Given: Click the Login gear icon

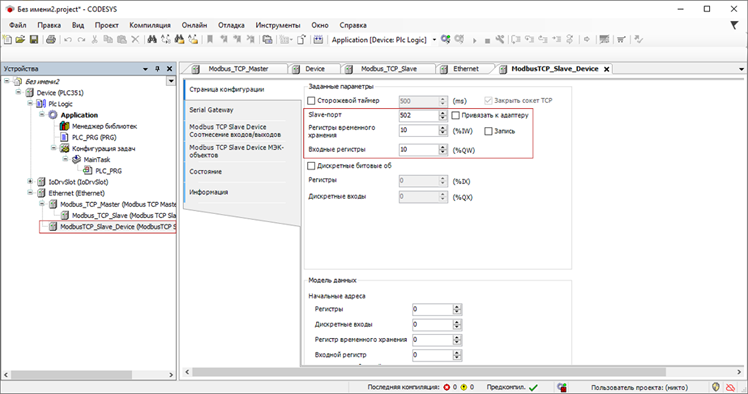Looking at the screenshot, I should 446,39.
